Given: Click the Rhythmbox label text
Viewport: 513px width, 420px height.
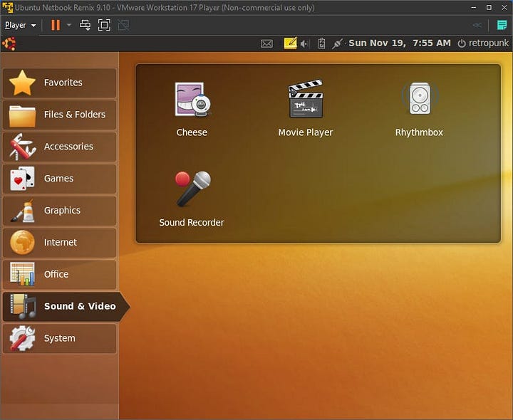Looking at the screenshot, I should (x=419, y=132).
